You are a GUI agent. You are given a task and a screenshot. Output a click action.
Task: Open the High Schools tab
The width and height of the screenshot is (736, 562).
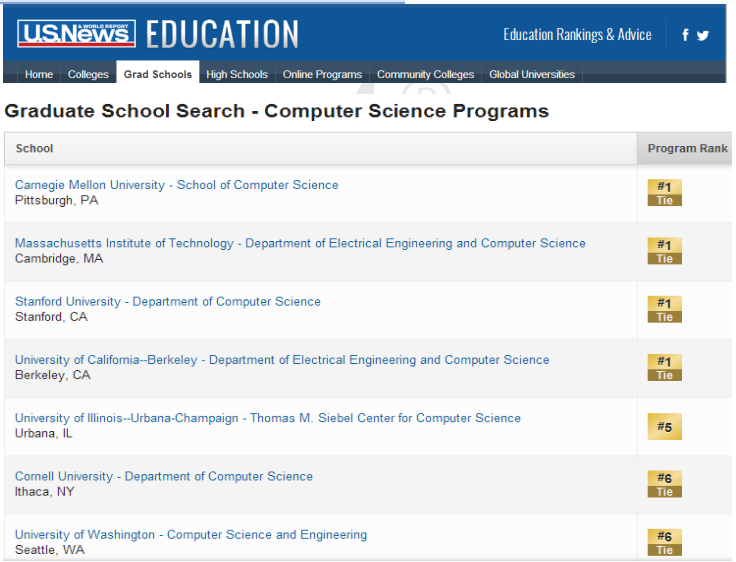[x=237, y=74]
